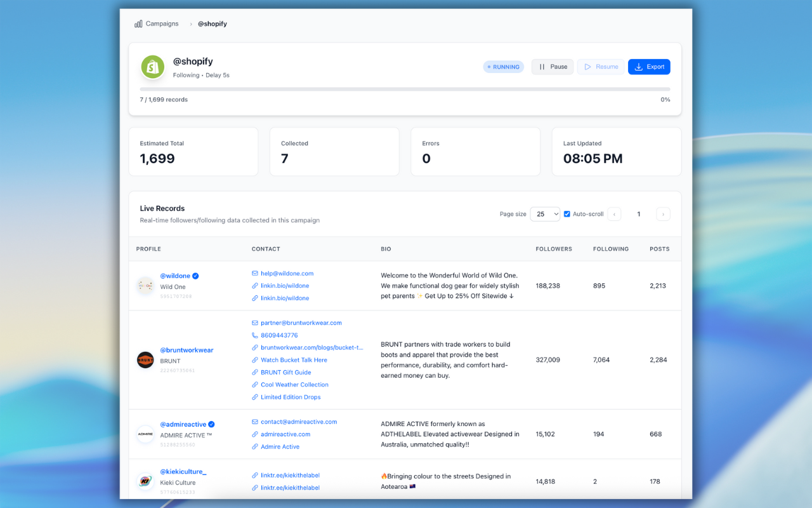
Task: Open the Watch Bucket Talk Here link
Action: point(294,360)
